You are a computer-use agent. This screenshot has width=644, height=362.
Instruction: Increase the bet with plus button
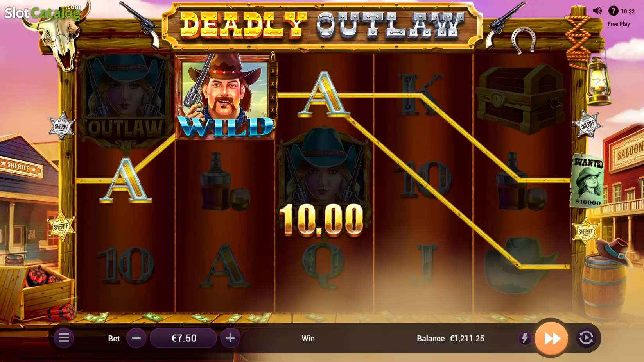point(230,338)
